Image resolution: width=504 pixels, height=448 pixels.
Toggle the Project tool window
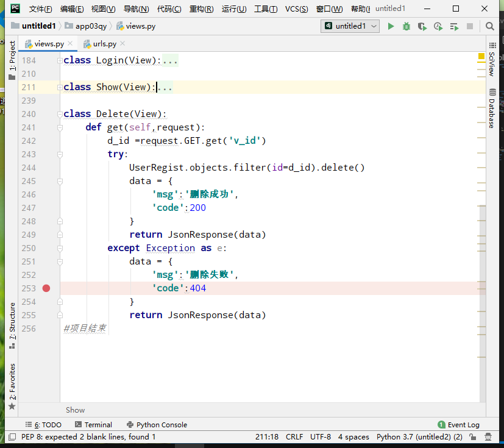tap(12, 56)
